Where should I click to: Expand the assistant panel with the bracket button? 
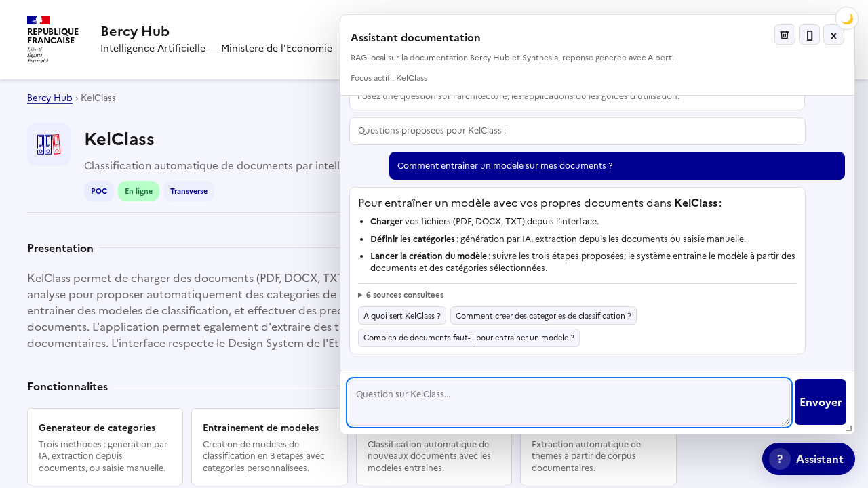click(810, 35)
